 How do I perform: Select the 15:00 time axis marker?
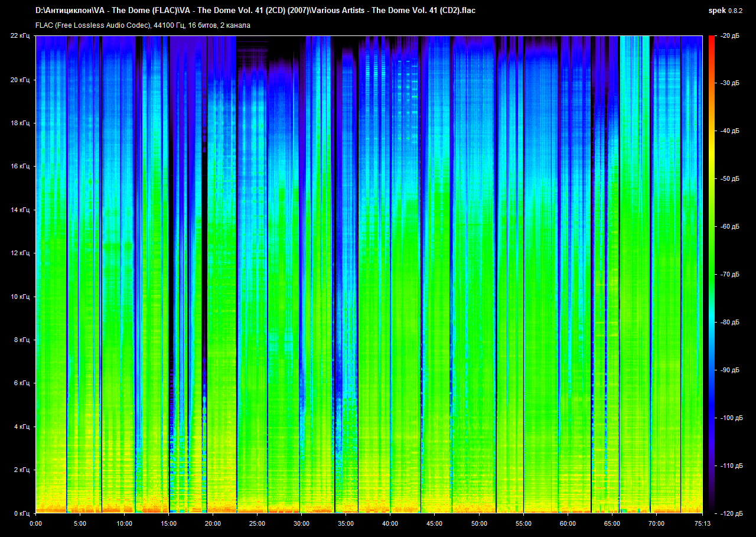click(168, 523)
